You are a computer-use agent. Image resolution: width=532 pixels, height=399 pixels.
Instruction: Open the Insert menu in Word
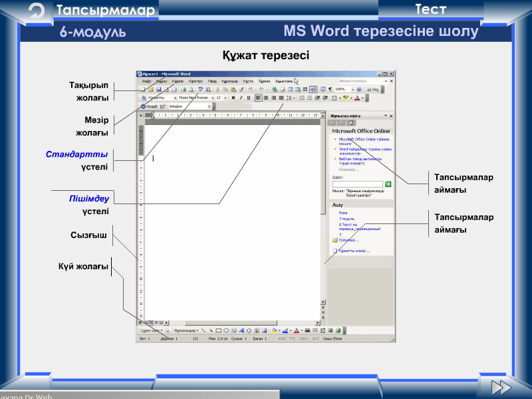pos(196,81)
